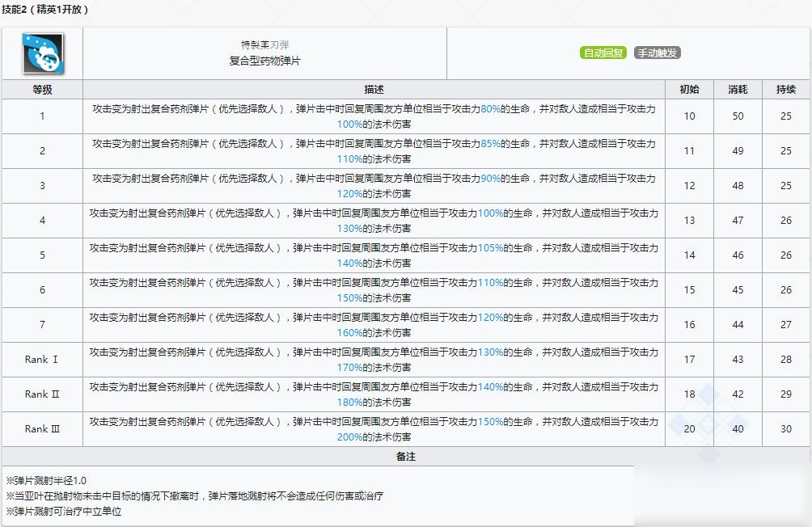Select the level 7 cell
This screenshot has width=812, height=527.
42,325
